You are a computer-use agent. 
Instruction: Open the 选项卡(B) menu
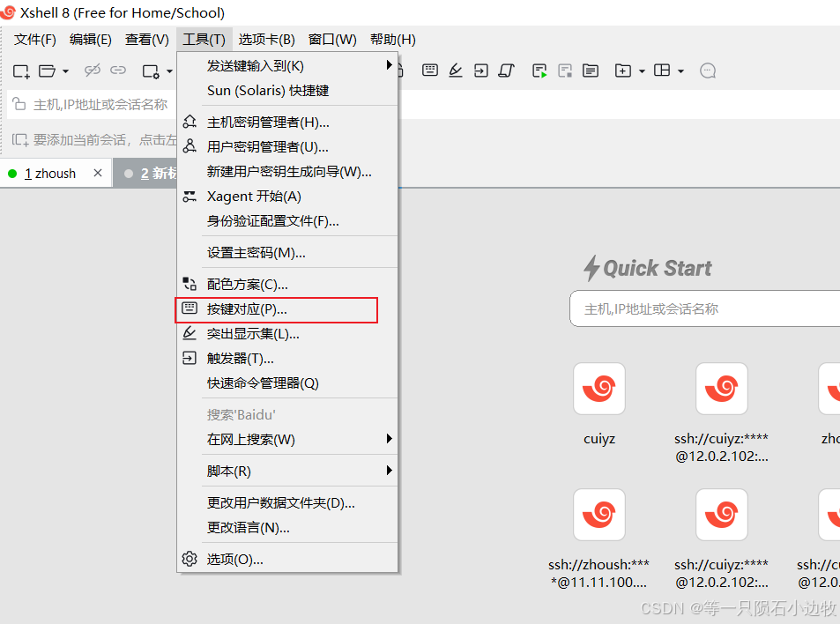[x=267, y=40]
